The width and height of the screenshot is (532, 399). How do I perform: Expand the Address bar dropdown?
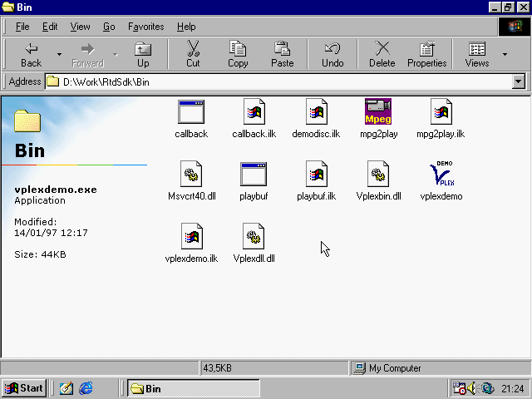519,81
